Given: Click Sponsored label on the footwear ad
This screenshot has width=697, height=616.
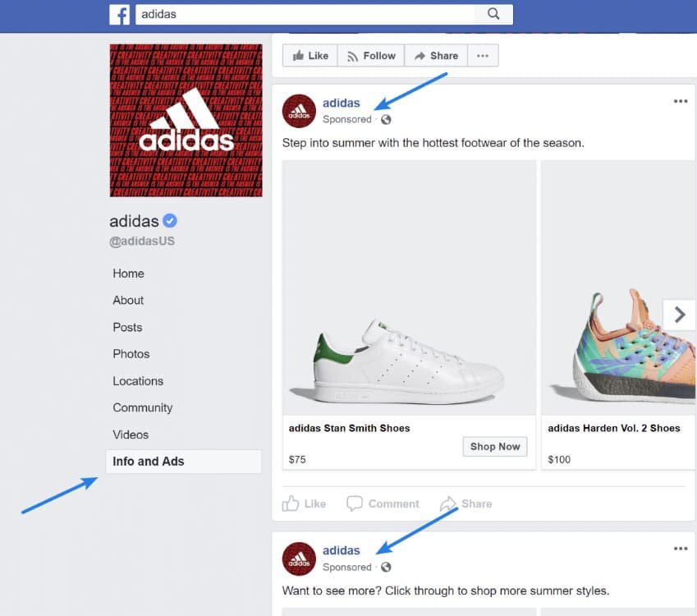Looking at the screenshot, I should (347, 120).
